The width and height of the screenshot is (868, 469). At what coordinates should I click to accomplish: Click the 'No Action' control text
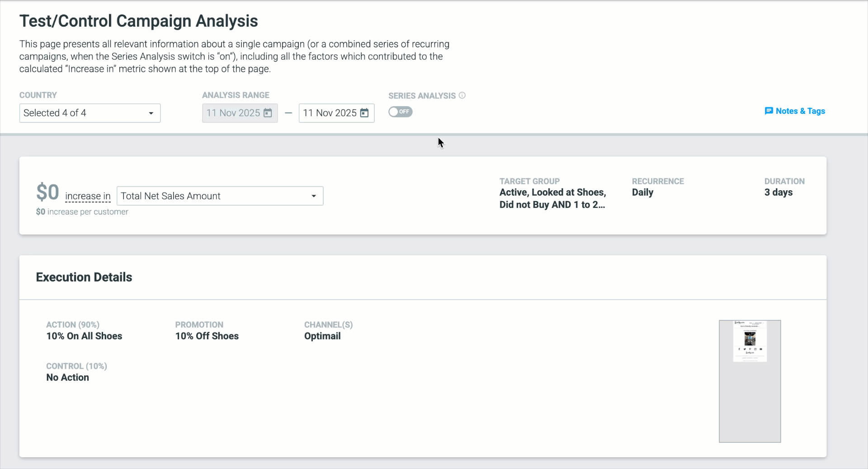(67, 378)
